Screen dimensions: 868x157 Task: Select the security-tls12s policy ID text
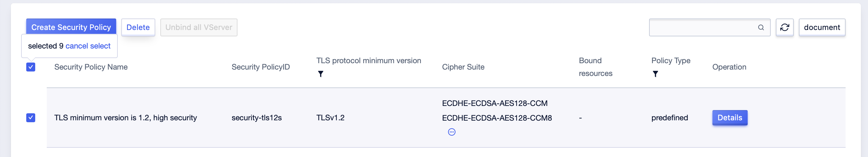point(256,118)
